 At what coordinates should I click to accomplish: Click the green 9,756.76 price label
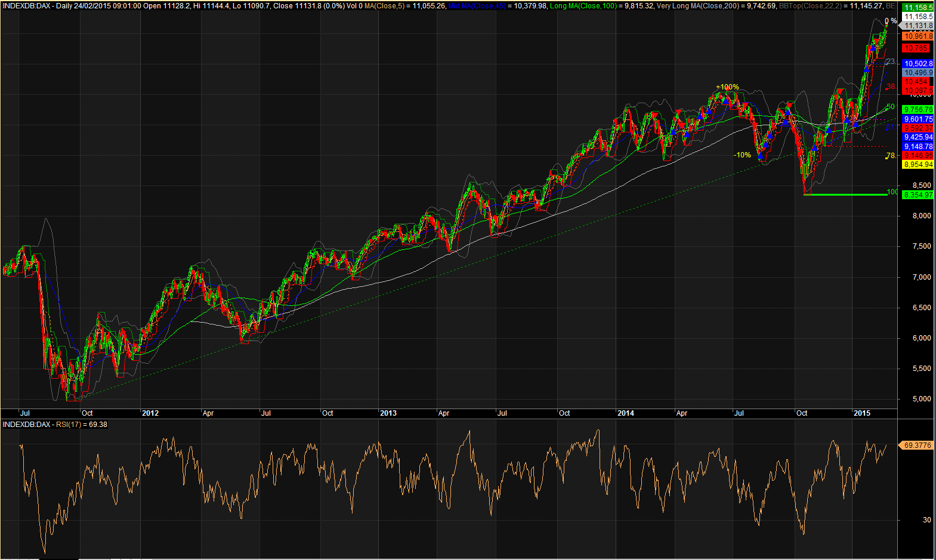918,110
